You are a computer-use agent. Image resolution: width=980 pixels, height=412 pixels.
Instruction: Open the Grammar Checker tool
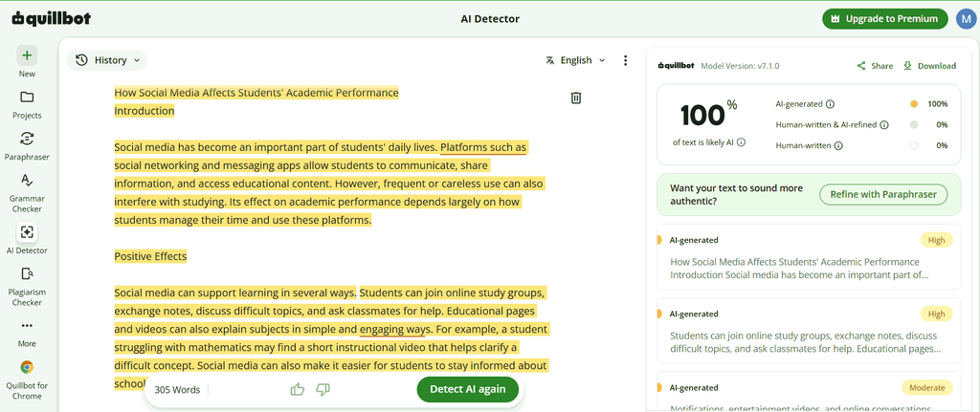tap(27, 193)
